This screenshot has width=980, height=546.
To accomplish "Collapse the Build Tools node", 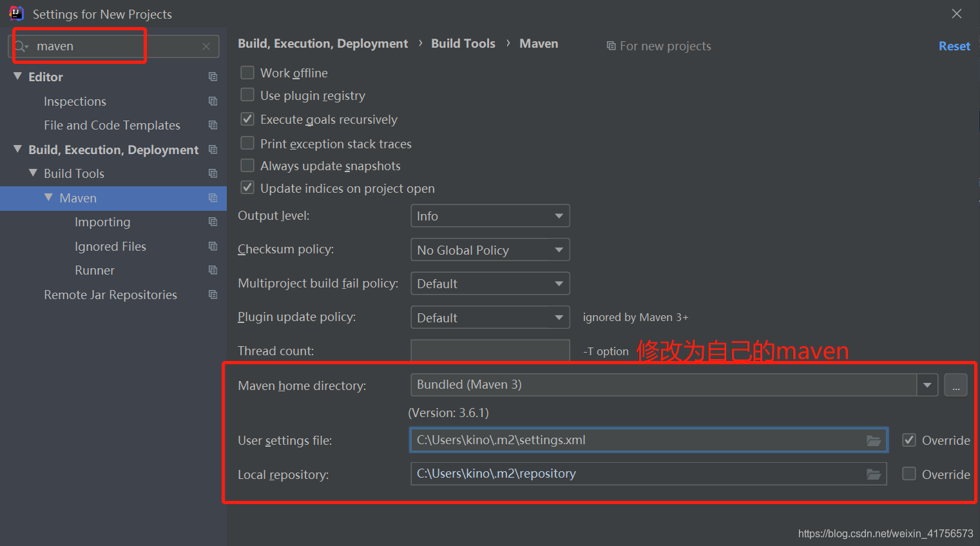I will pos(33,173).
